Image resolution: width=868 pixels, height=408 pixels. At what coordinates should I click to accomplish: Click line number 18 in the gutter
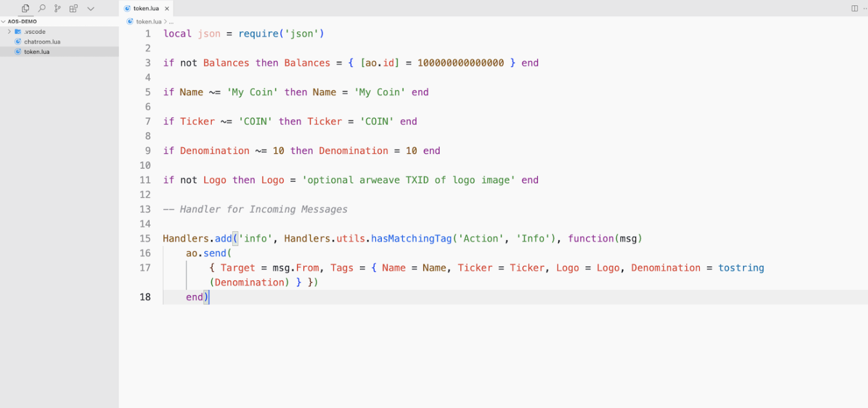[145, 296]
